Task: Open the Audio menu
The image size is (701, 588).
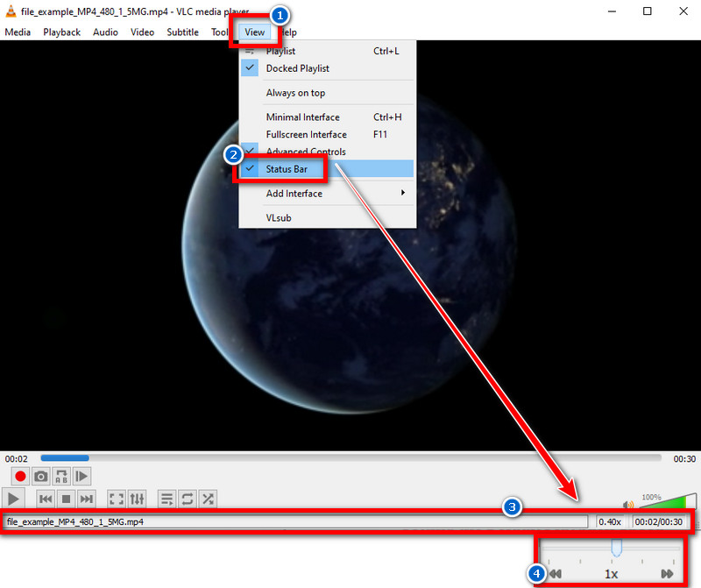Action: (x=105, y=32)
